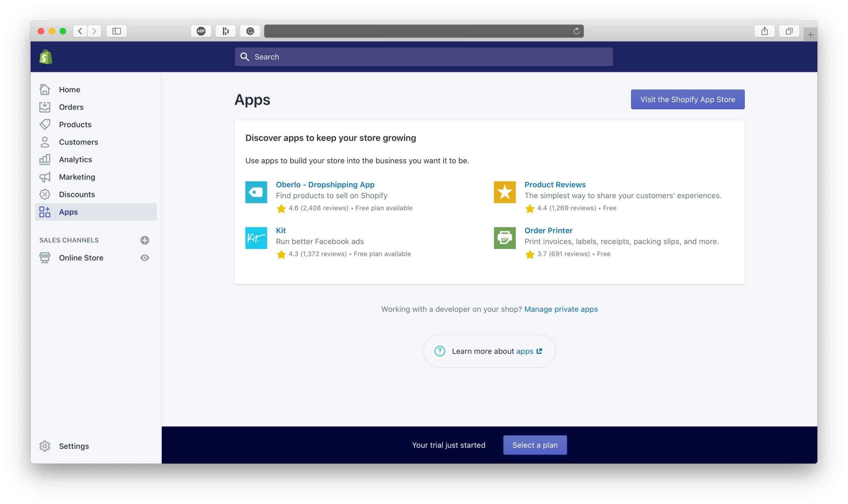Open the Grammarly extension icon
The width and height of the screenshot is (848, 504).
click(x=250, y=31)
